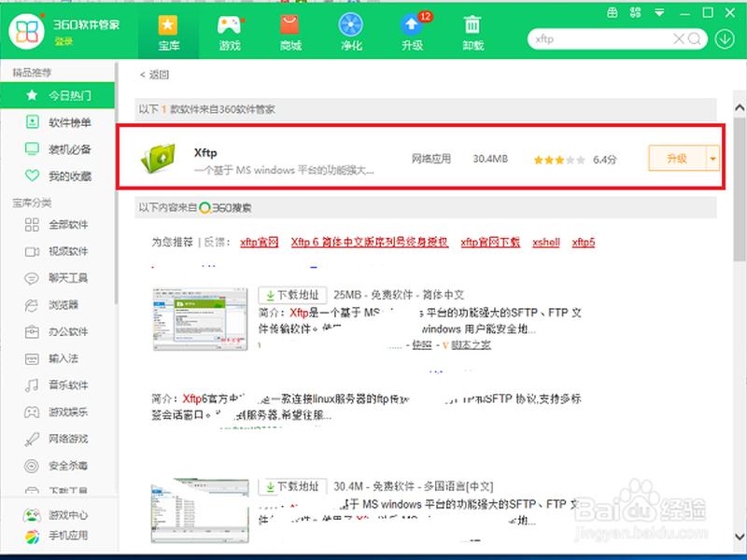Open 游戏中心 at the sidebar bottom
This screenshot has width=747, height=560.
click(x=57, y=515)
